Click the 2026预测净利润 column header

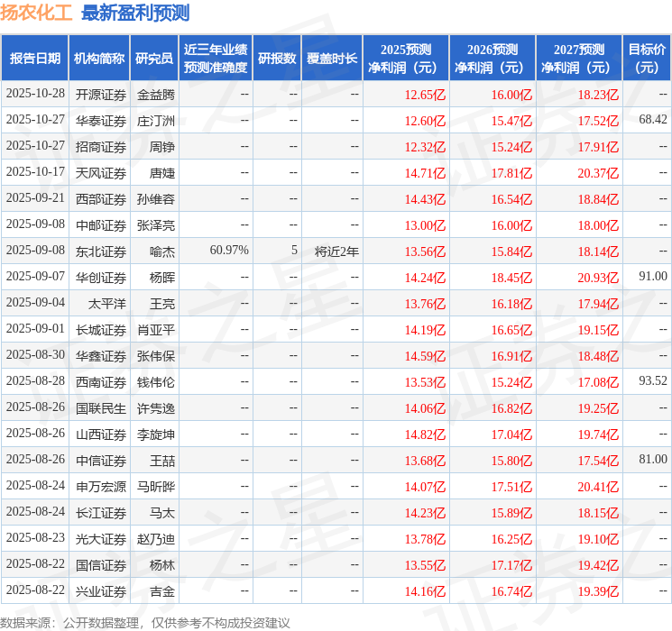[x=492, y=58]
